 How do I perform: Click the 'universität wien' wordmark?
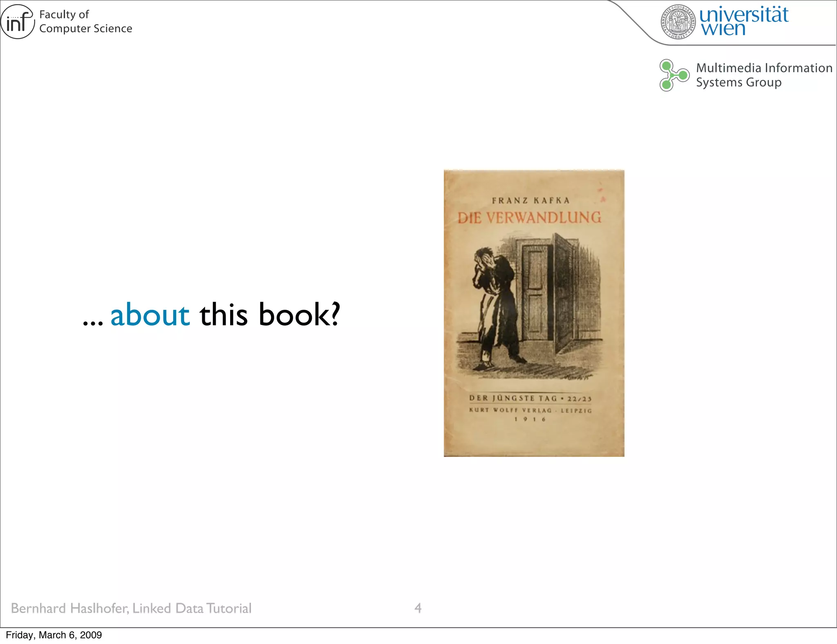(744, 21)
